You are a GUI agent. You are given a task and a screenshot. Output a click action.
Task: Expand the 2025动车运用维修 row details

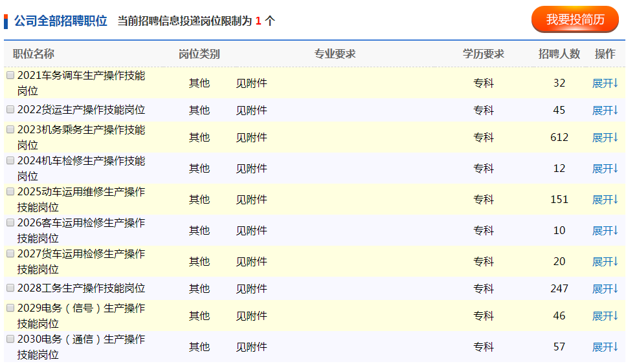click(x=605, y=200)
